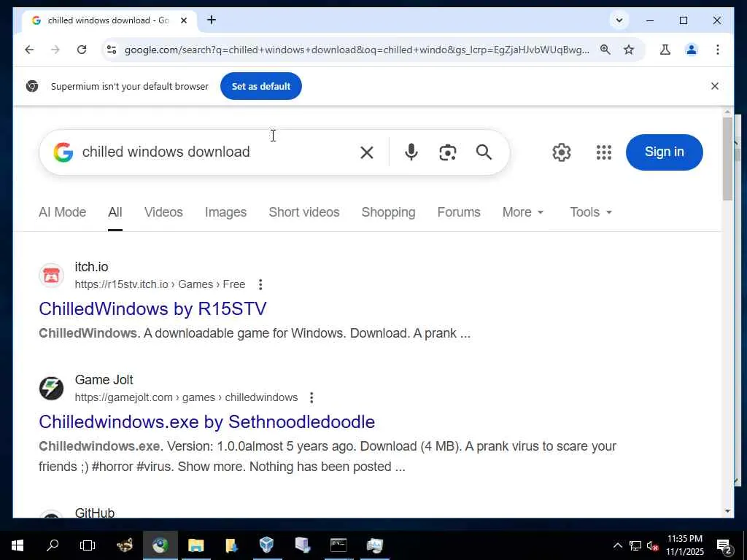
Task: Go back to the previous page
Action: point(29,50)
